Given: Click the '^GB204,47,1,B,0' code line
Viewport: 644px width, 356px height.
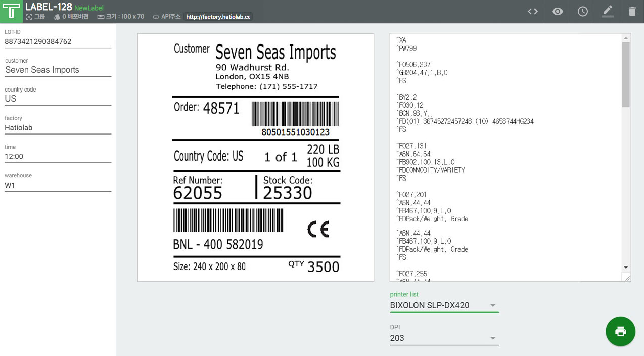Looking at the screenshot, I should click(422, 73).
